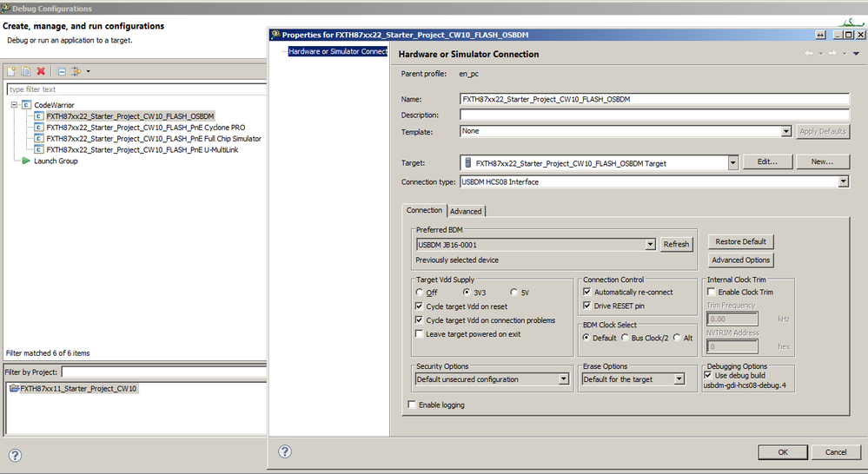
Task: Switch to the Advanced tab
Action: point(466,211)
